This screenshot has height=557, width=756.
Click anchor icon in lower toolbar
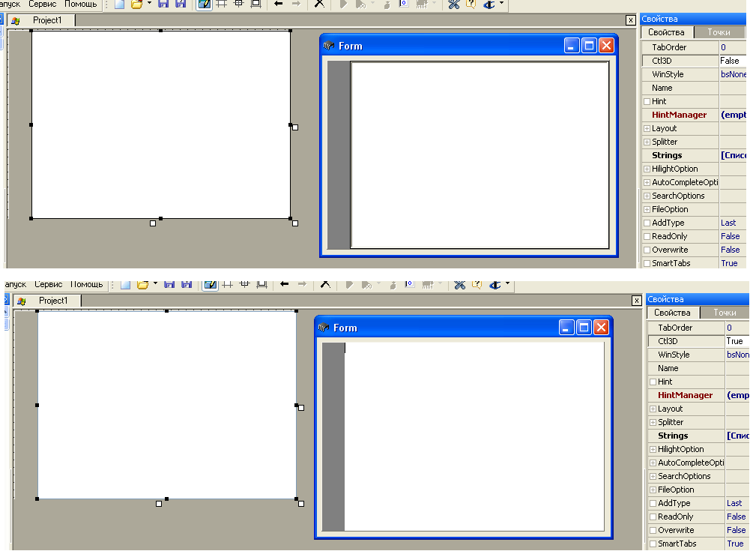[493, 284]
